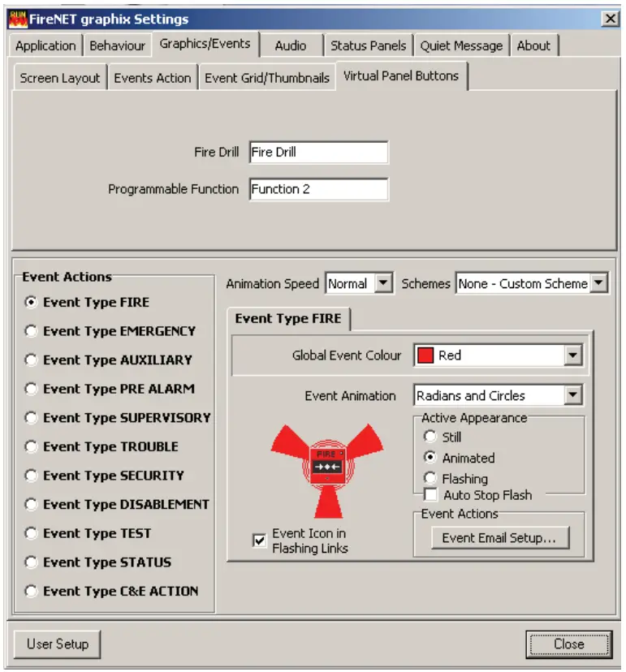Open the About tab
The height and width of the screenshot is (672, 626).
pyautogui.click(x=533, y=46)
